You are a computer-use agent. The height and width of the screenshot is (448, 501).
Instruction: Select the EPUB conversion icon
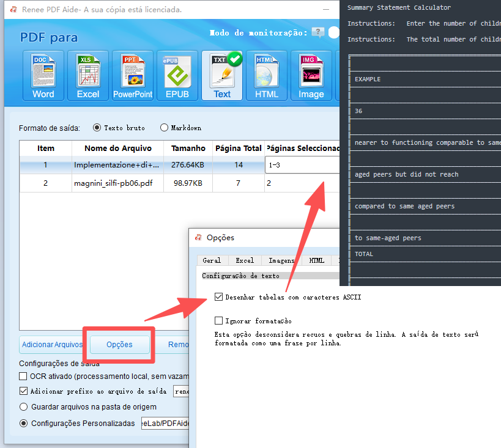(177, 73)
